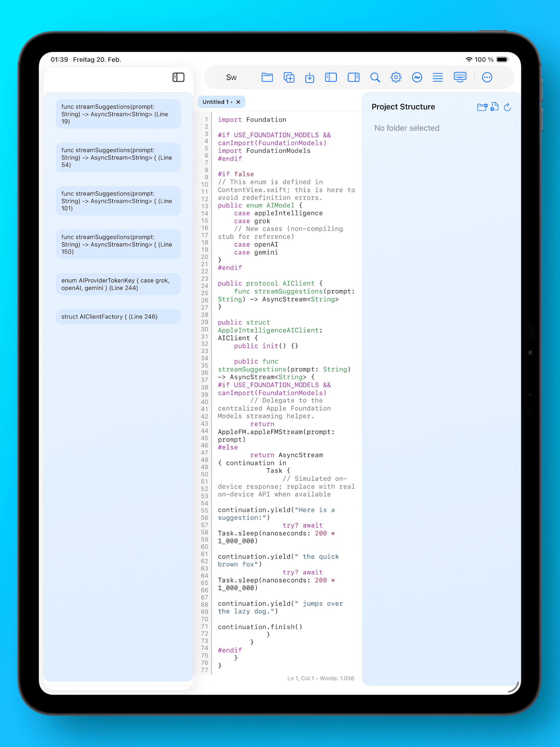
Task: Tap the battery indicator in the status bar
Action: (x=502, y=59)
